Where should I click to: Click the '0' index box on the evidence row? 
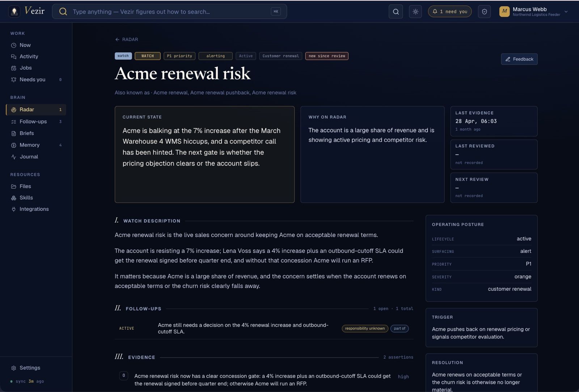tap(123, 376)
